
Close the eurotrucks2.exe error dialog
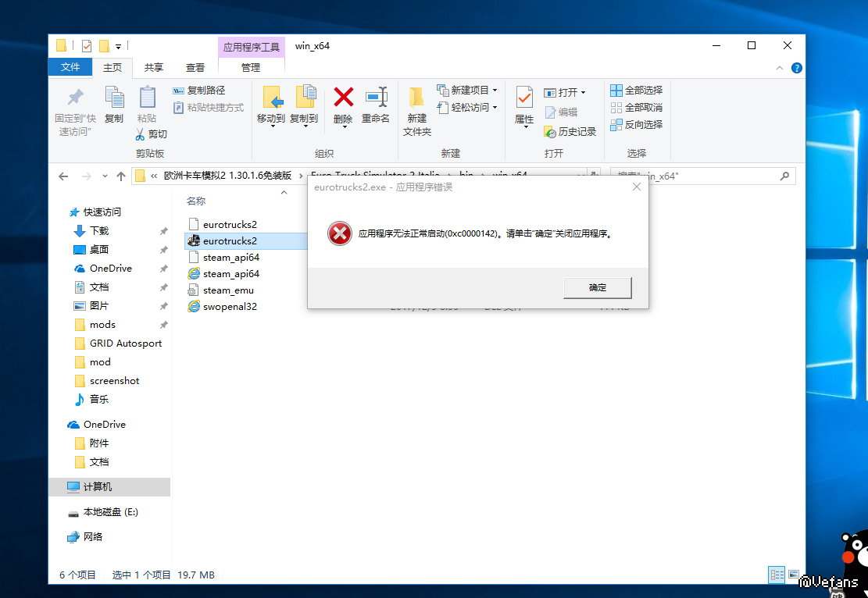point(637,187)
